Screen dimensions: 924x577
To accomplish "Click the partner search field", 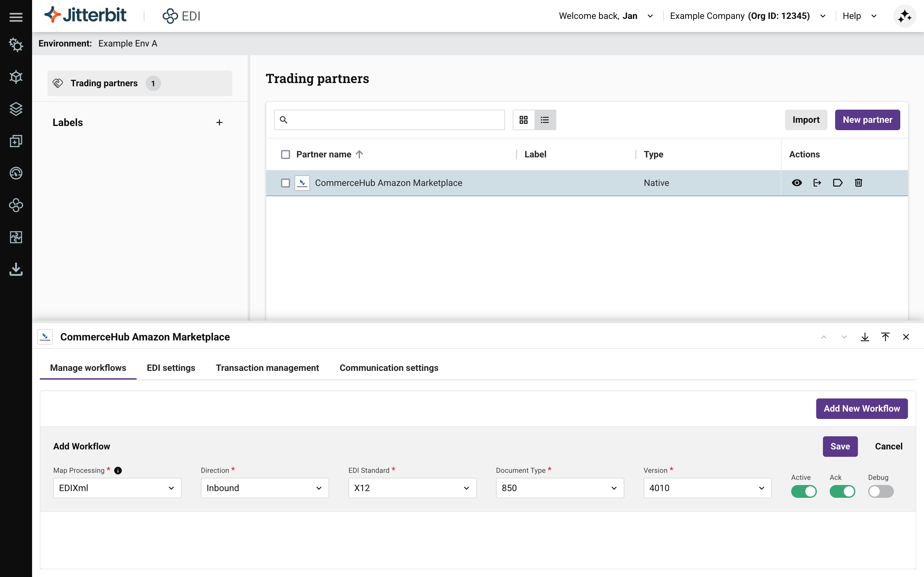I will [x=393, y=120].
